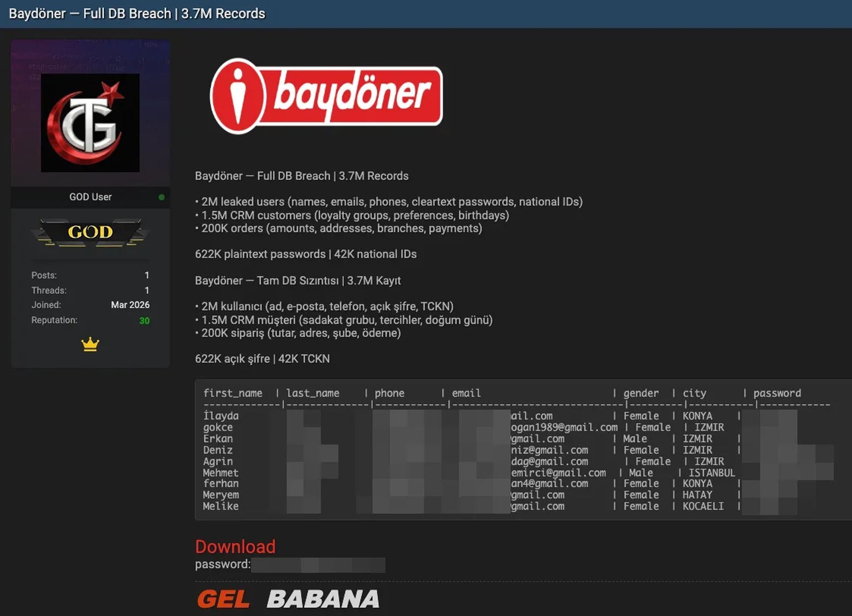Click the 'Tam DB Sızıntısı' heading line
Viewport: 852px width, 616px height.
(298, 280)
